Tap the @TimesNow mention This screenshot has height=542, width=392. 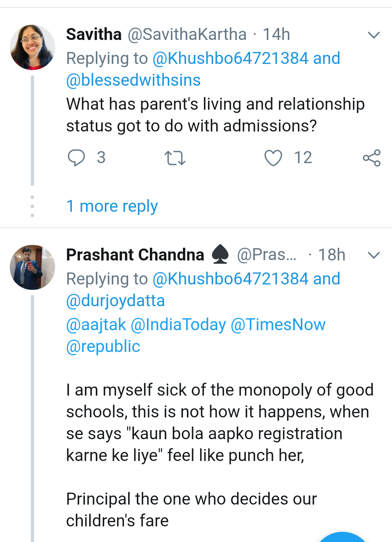[278, 325]
